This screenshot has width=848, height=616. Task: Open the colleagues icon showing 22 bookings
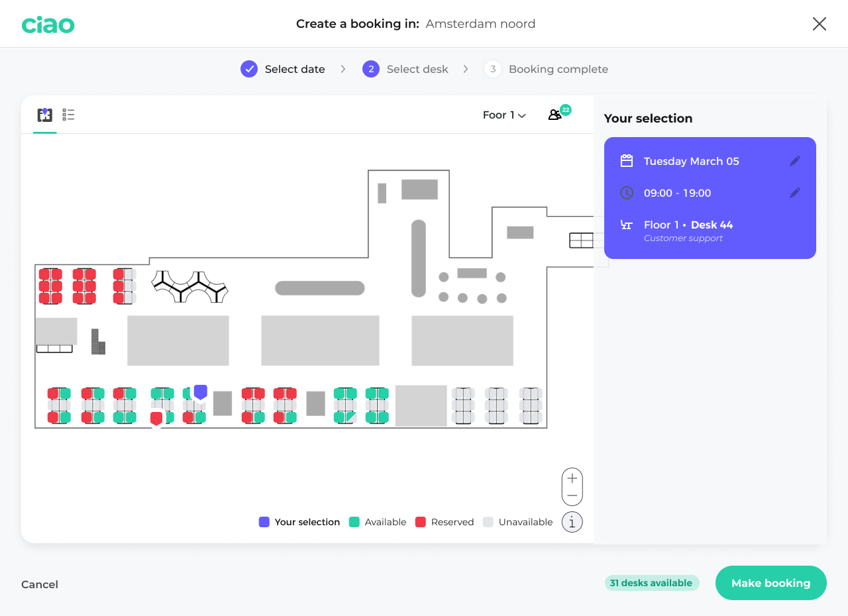[x=556, y=114]
